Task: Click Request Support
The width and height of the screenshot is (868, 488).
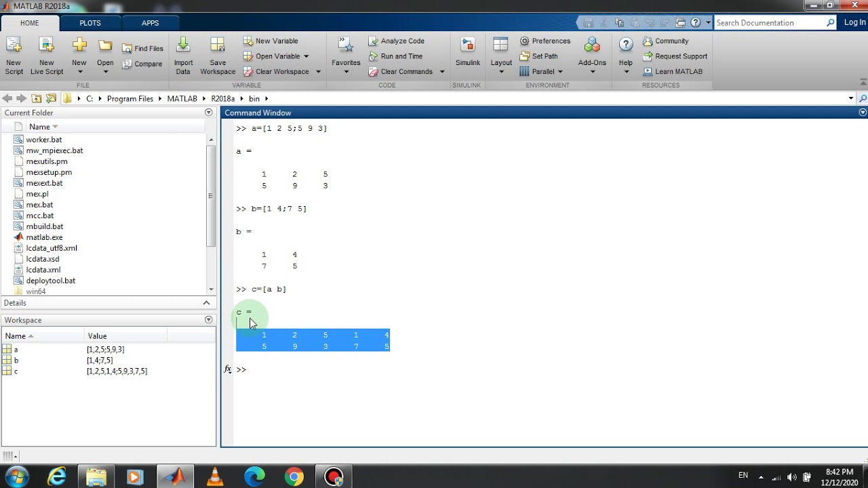Action: tap(675, 56)
